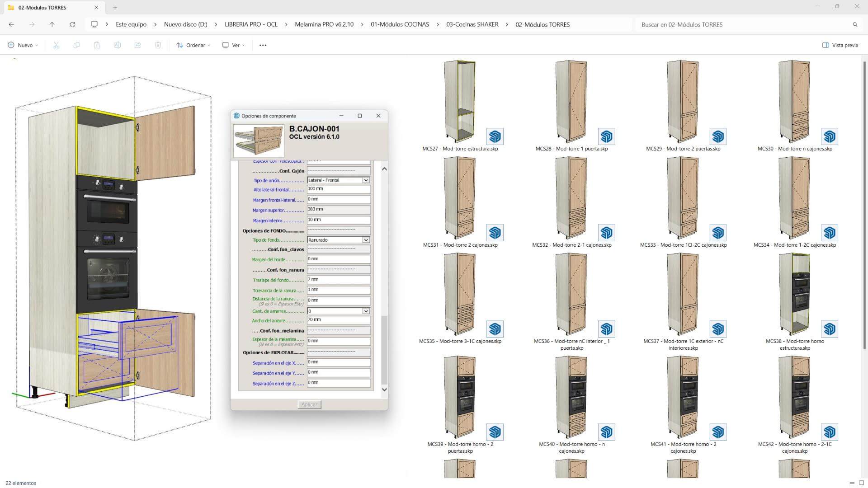Open new Explorer tab with plus icon
Image resolution: width=868 pixels, height=488 pixels.
pyautogui.click(x=115, y=8)
